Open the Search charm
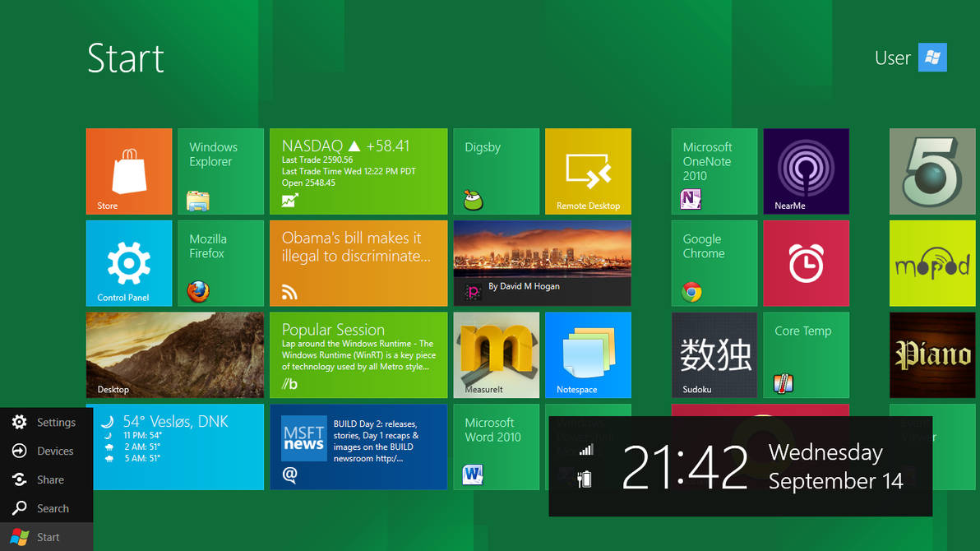The height and width of the screenshot is (551, 980). click(46, 508)
